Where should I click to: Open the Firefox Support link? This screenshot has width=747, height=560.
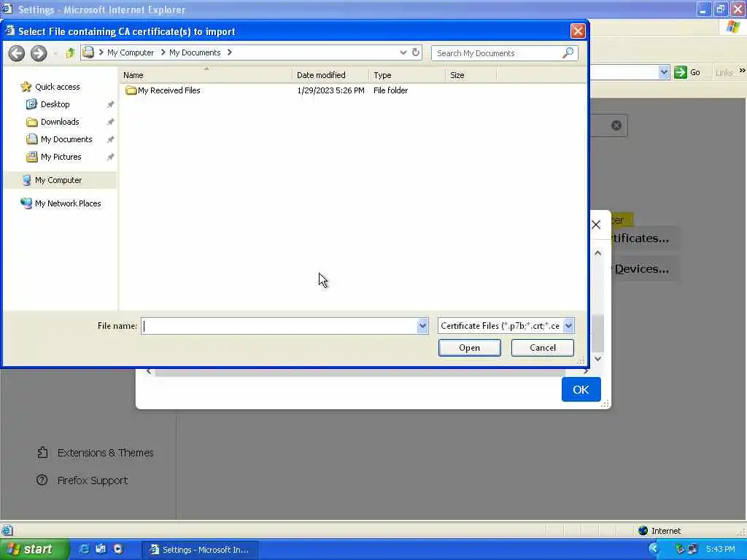point(82,481)
